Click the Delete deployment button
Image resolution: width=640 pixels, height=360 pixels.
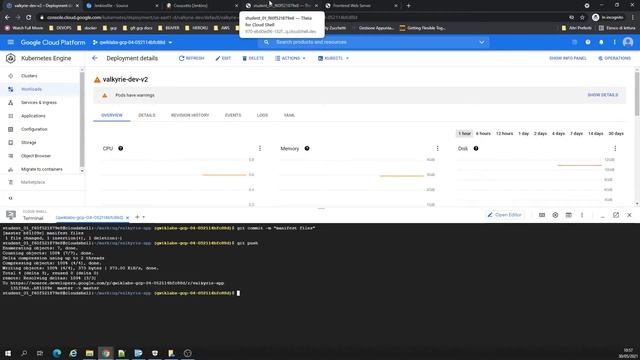tap(253, 58)
